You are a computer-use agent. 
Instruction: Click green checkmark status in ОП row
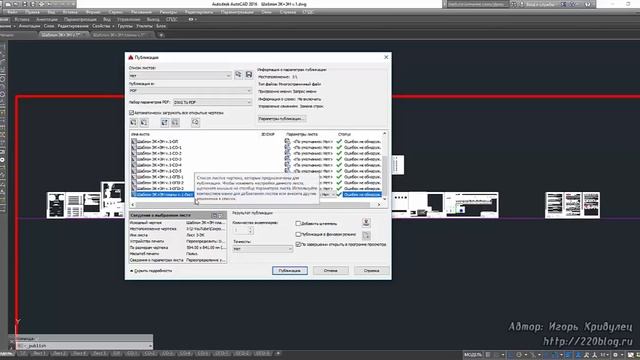(339, 142)
